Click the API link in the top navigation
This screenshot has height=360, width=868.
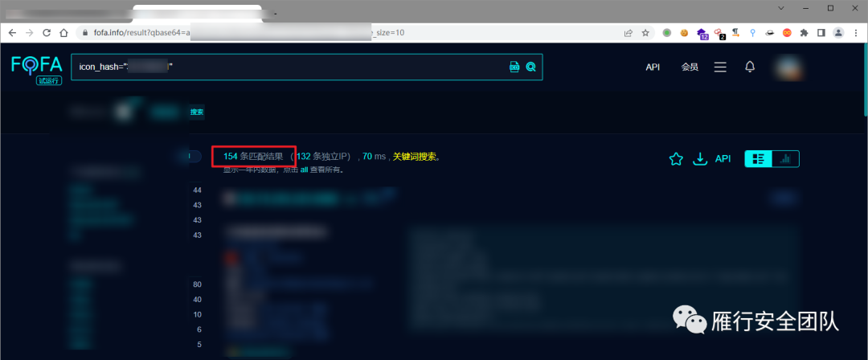(653, 67)
